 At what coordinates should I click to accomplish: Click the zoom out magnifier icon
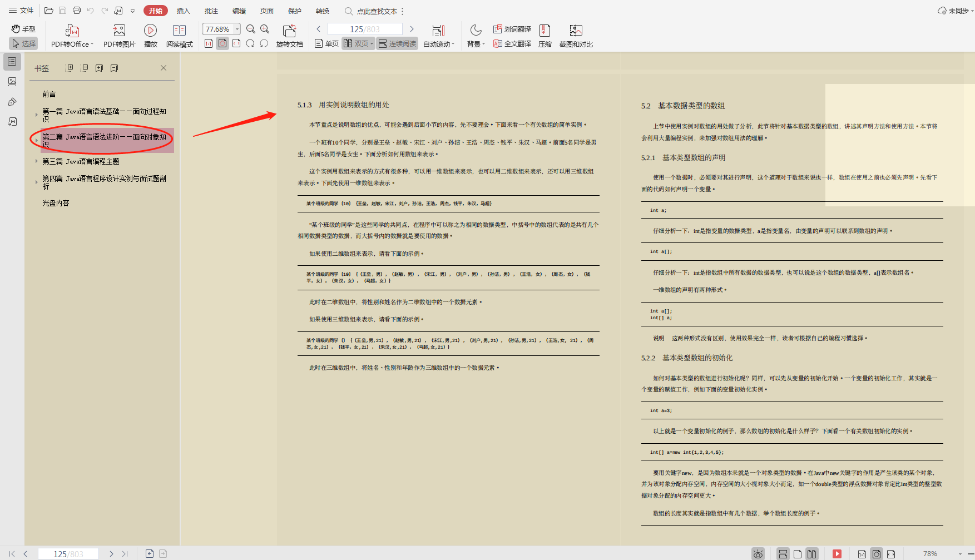pos(251,29)
